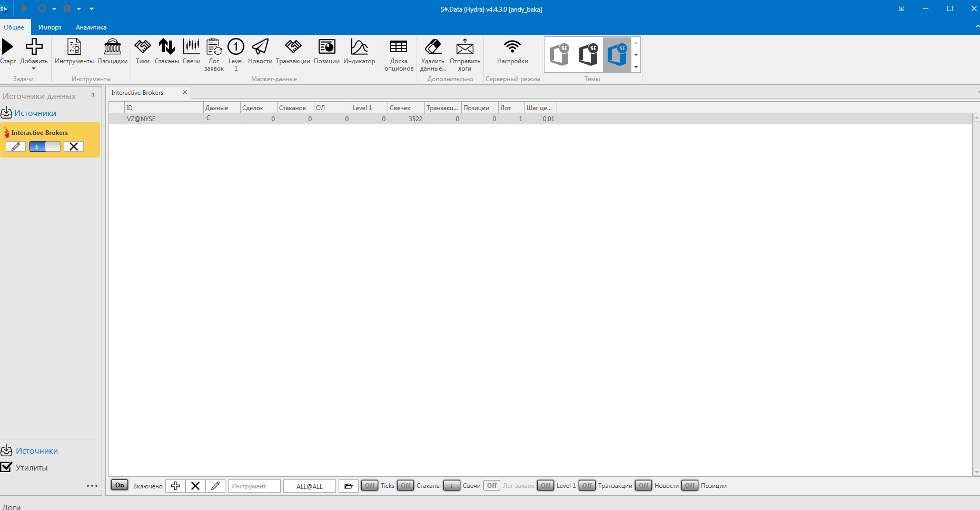Close the Interactive Brokers tab
Viewport: 980px width, 510px height.
tap(185, 92)
